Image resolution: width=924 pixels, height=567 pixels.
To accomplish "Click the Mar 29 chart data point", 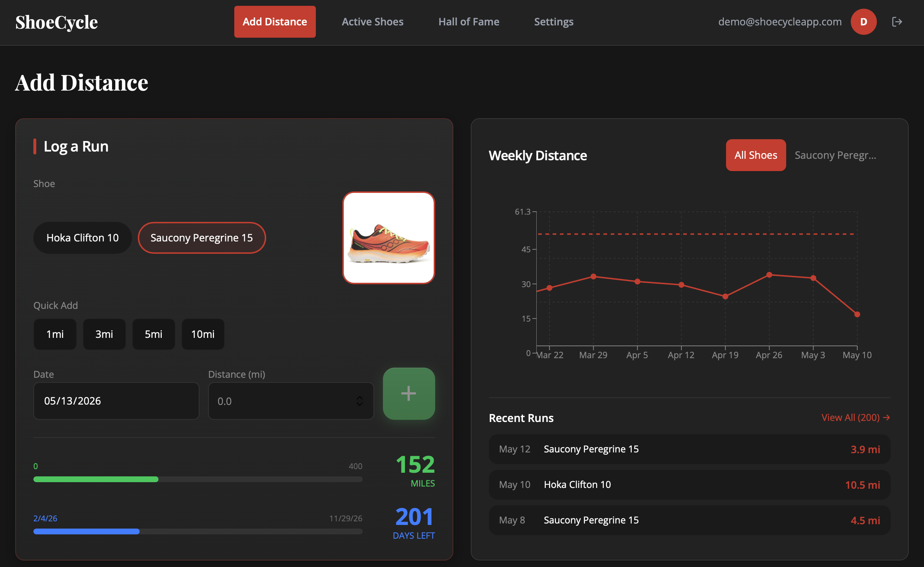I will tap(593, 277).
